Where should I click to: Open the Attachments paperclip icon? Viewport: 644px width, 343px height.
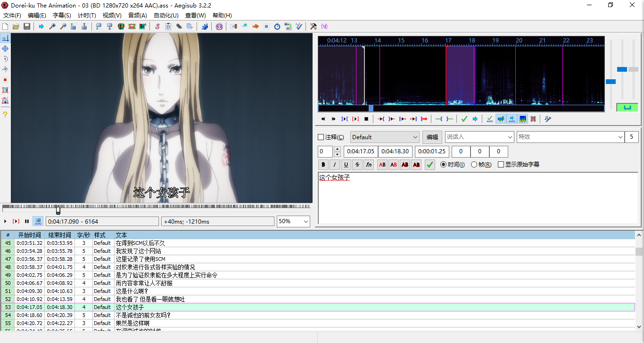pos(179,26)
